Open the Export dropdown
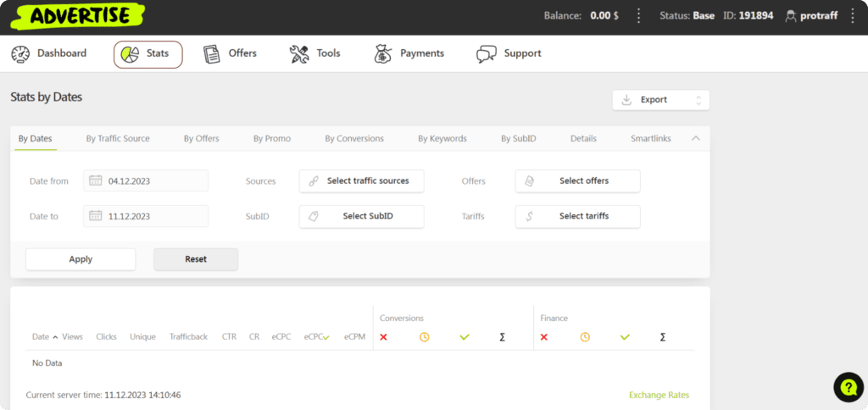The image size is (868, 410). tap(660, 100)
